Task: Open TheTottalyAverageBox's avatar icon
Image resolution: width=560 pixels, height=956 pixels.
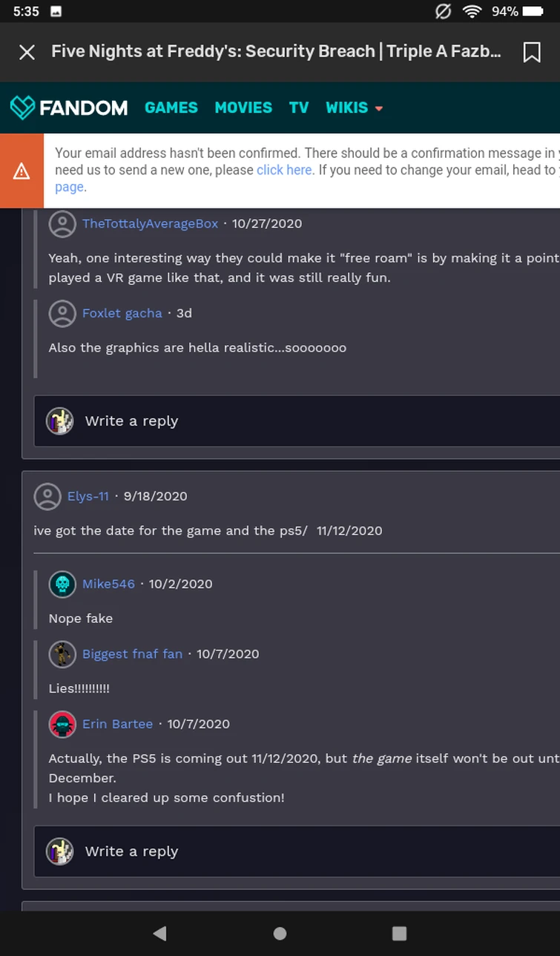Action: 62,224
